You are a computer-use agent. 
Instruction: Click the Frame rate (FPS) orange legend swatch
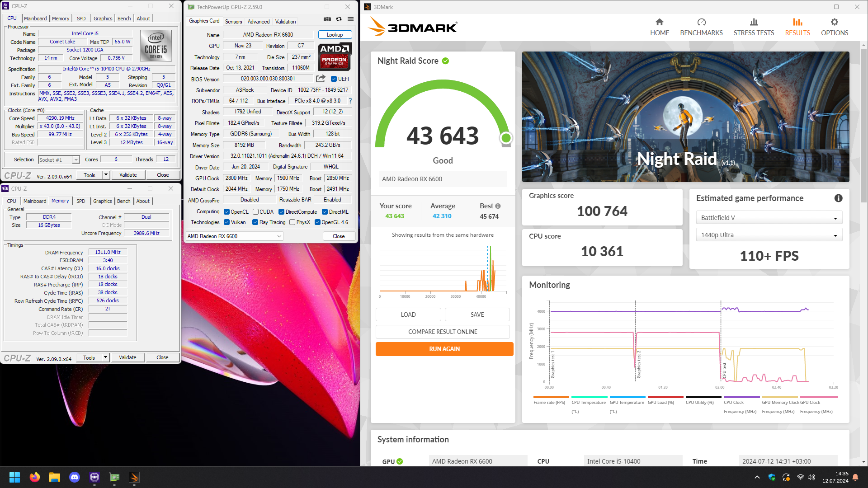tap(552, 397)
